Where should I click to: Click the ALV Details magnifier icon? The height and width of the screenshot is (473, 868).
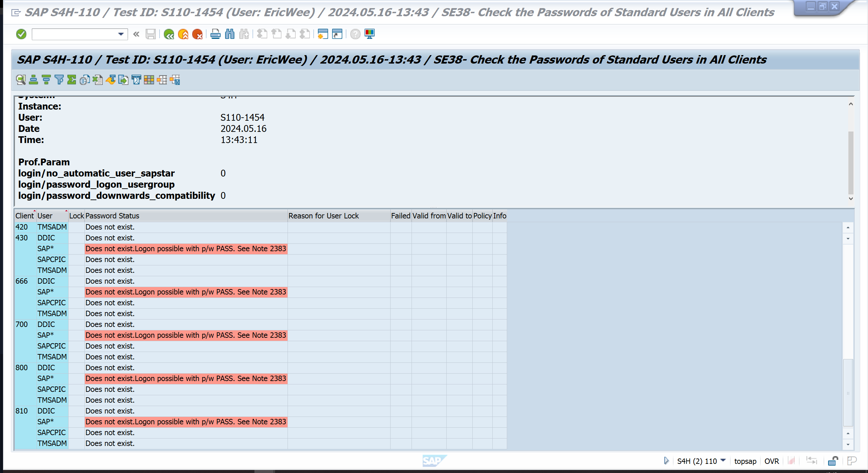click(21, 80)
